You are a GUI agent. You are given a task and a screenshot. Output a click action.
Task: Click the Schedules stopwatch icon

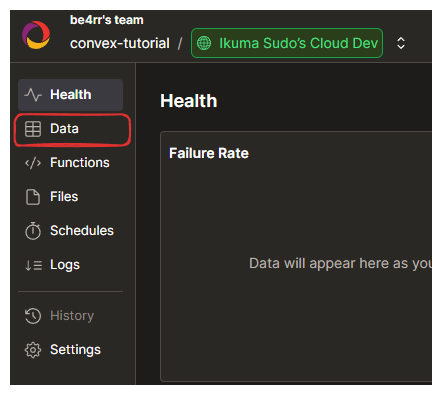point(33,231)
